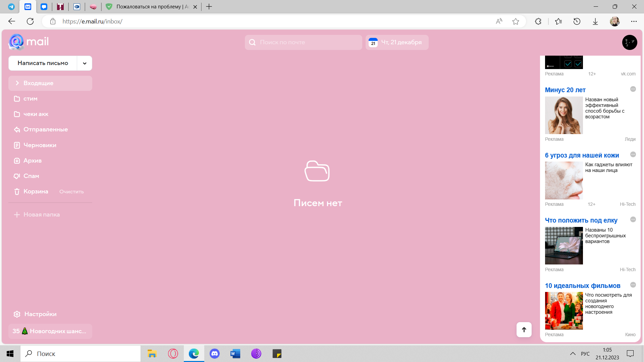Select the Черновики drafts icon
Image resolution: width=644 pixels, height=362 pixels.
coord(17,145)
